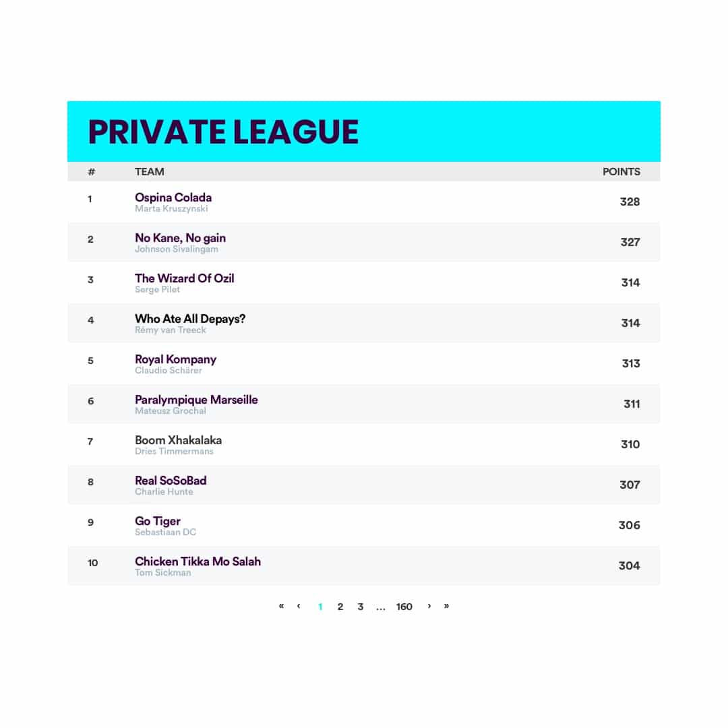Image resolution: width=728 pixels, height=728 pixels.
Task: Select current page 1 in pagination
Action: pos(320,607)
